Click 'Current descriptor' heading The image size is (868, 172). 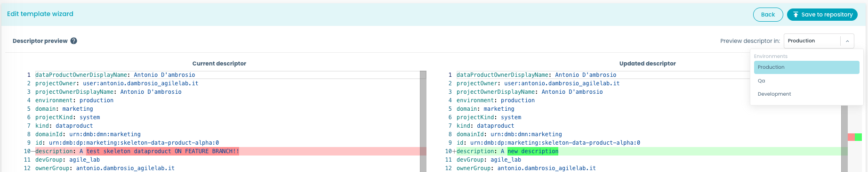219,64
